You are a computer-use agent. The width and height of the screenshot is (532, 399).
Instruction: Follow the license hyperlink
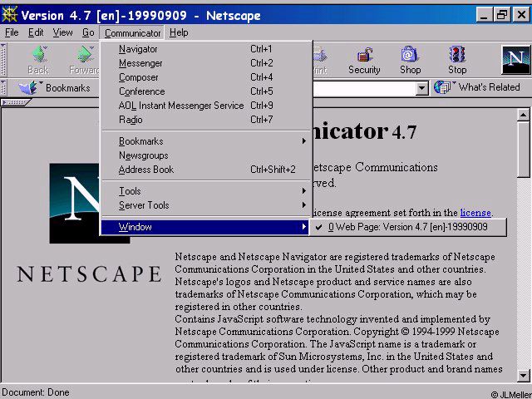tap(475, 213)
